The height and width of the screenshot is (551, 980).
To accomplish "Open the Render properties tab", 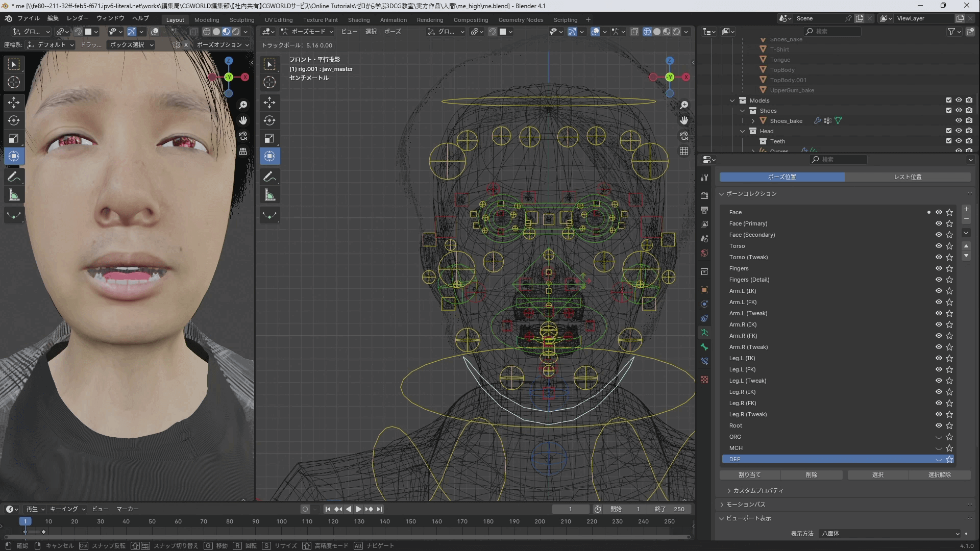I will 704,195.
